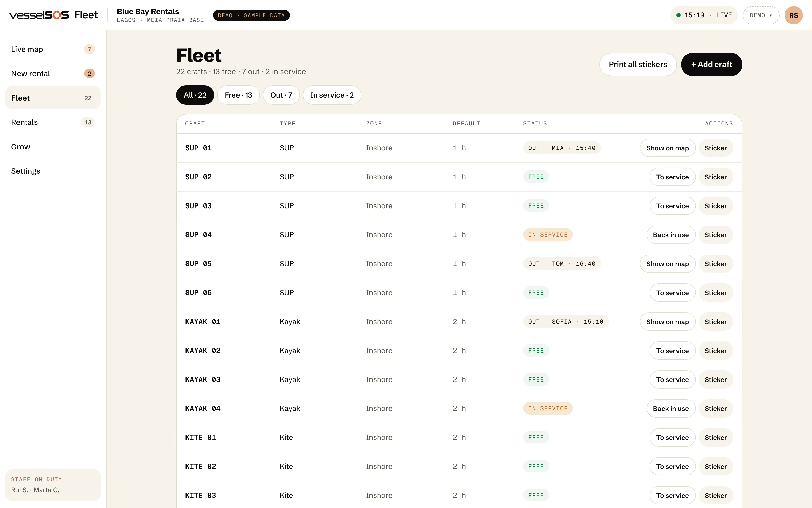Viewport: 812px width, 508px height.
Task: Send SUP 02 to service
Action: click(672, 177)
